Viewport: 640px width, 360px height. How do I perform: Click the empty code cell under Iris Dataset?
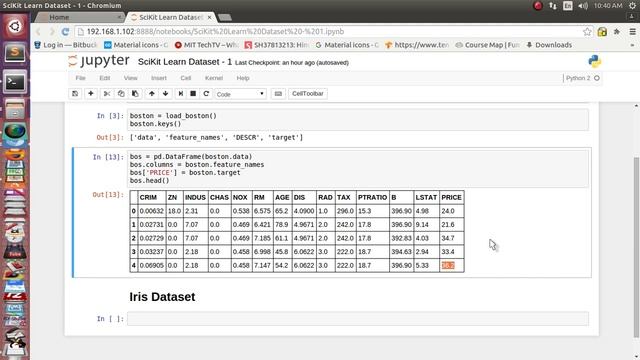pos(358,319)
